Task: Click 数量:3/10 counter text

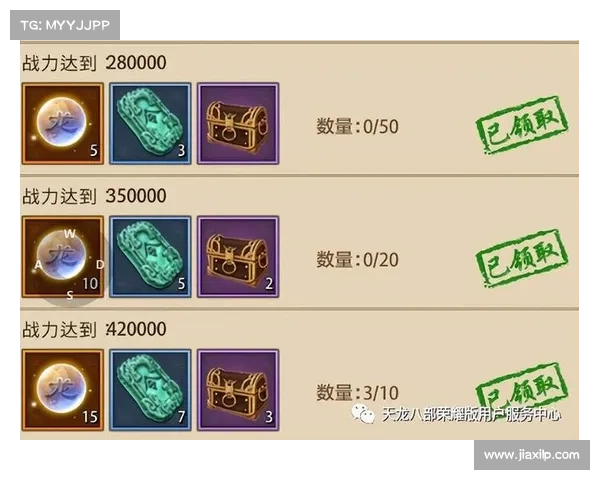Action: (357, 393)
